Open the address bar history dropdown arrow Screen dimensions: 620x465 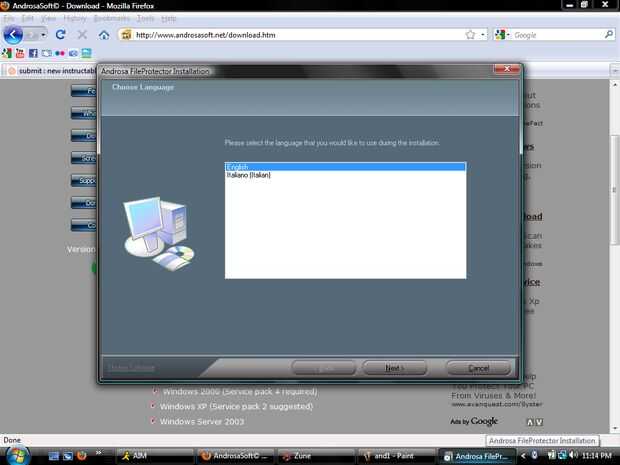coord(482,35)
